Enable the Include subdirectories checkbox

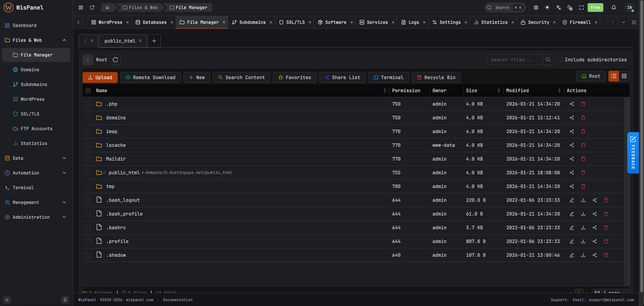pos(560,59)
